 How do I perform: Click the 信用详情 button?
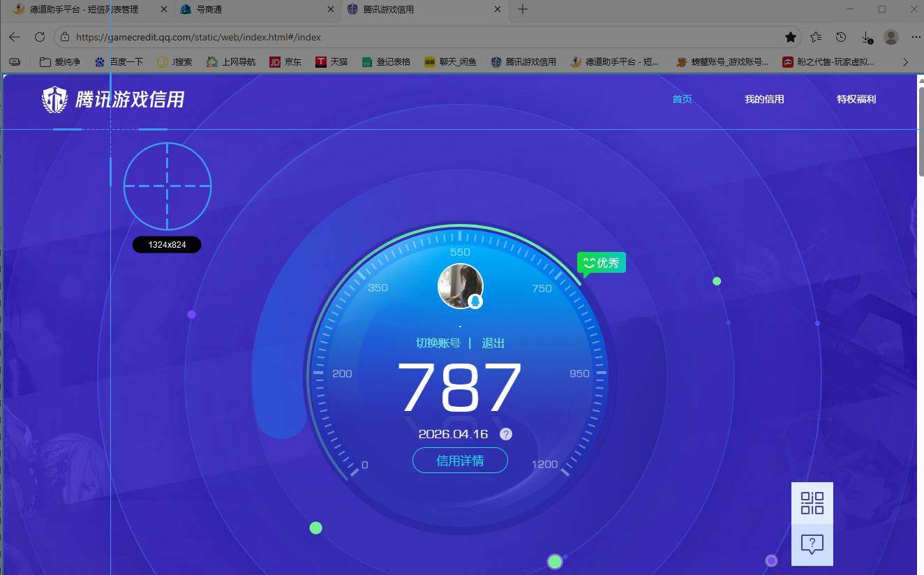tap(460, 461)
